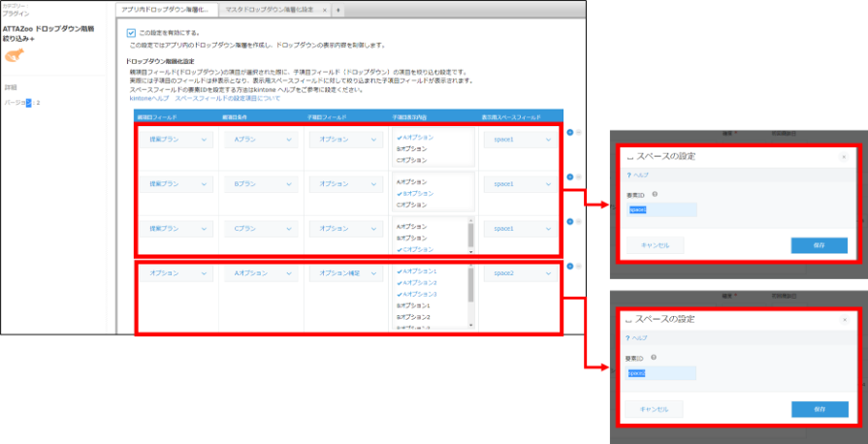The height and width of the screenshot is (444, 868).
Task: Add a row after the Bプラン row
Action: pyautogui.click(x=569, y=176)
